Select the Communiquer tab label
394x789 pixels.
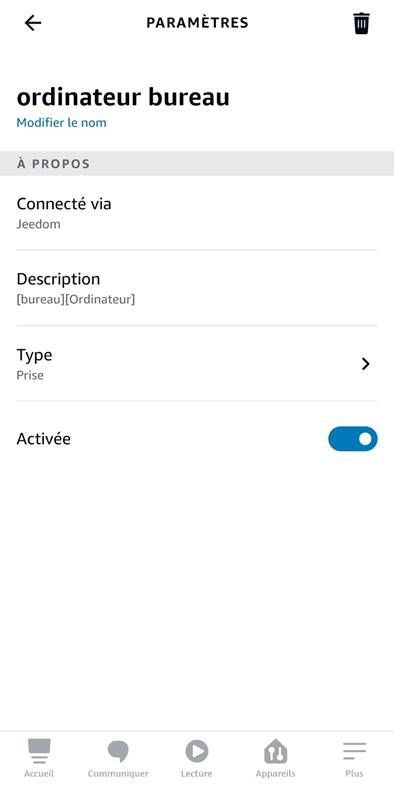118,773
